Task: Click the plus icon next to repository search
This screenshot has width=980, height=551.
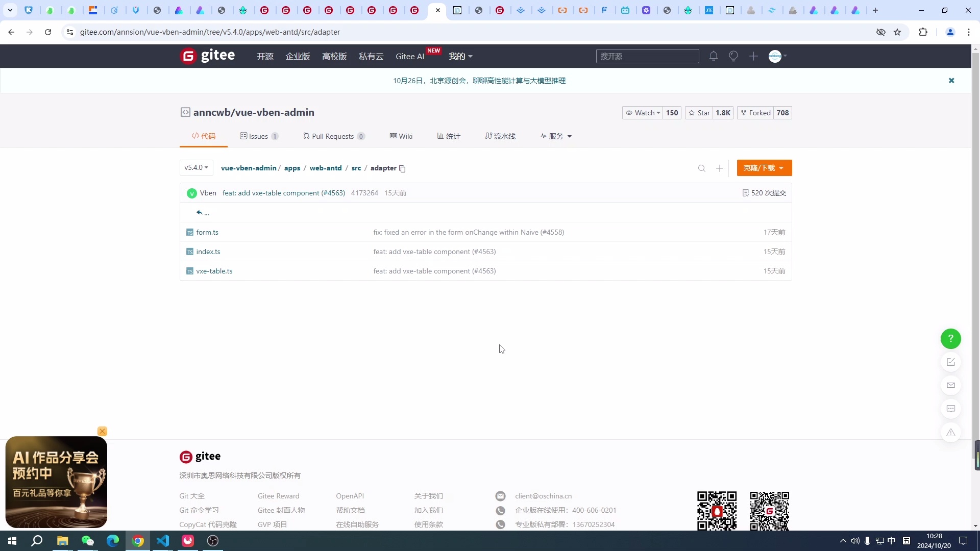Action: coord(719,168)
